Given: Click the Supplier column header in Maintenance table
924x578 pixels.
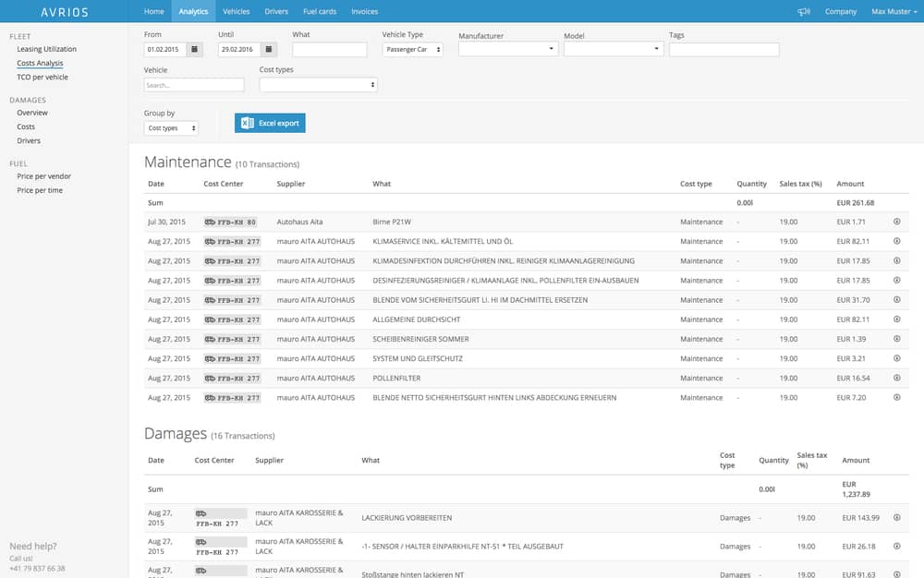Looking at the screenshot, I should [x=291, y=184].
